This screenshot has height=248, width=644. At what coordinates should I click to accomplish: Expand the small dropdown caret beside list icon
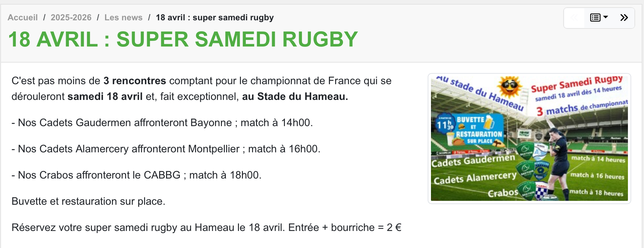coord(606,17)
